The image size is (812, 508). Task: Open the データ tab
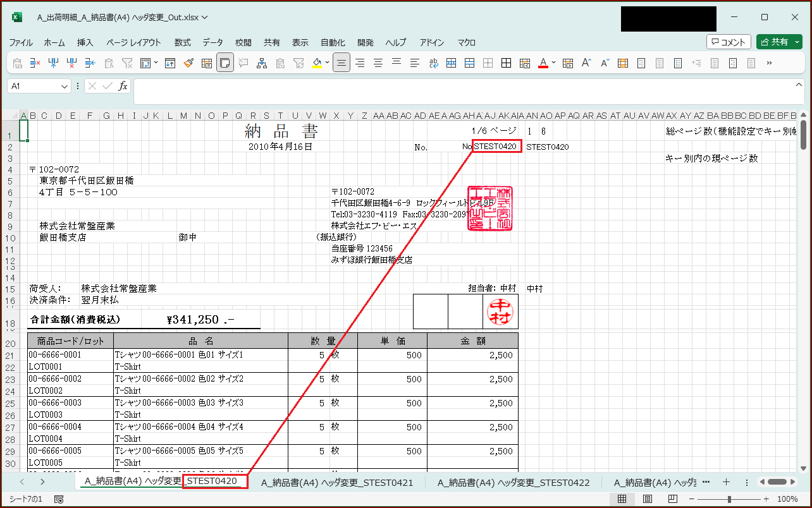pos(213,42)
